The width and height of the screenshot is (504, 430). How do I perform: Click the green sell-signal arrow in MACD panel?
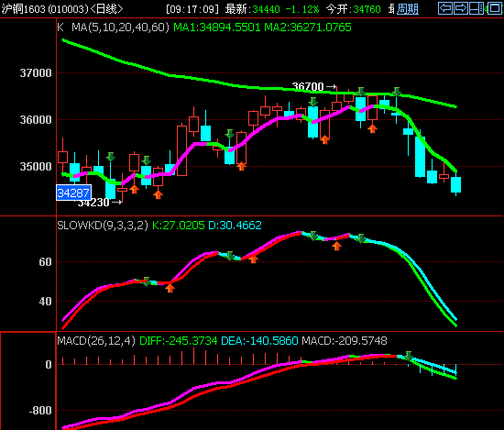coord(409,356)
